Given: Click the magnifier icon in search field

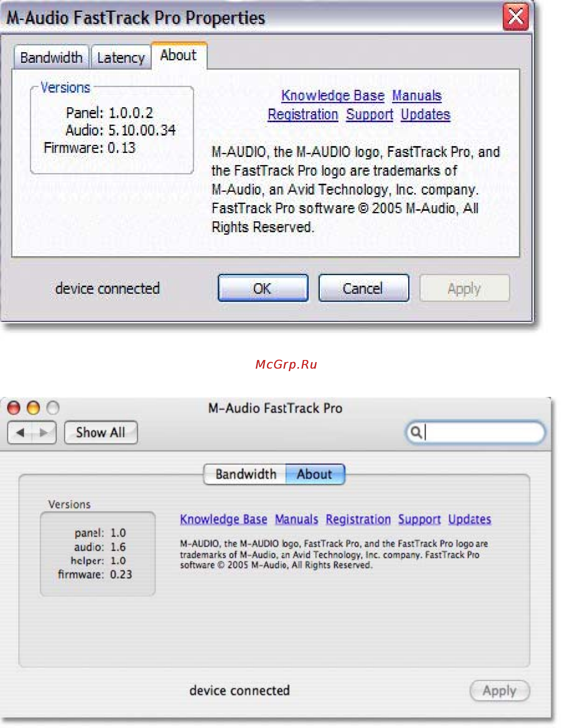Looking at the screenshot, I should pyautogui.click(x=416, y=432).
